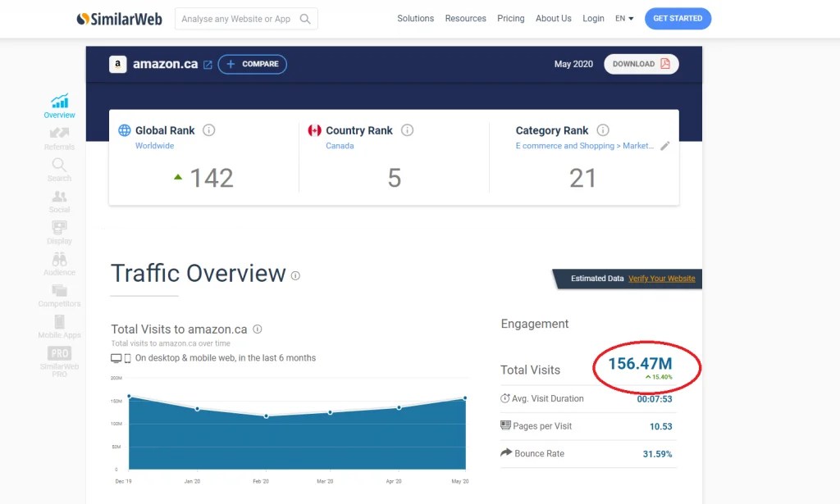This screenshot has height=504, width=840.
Task: Open the Solutions menu
Action: (415, 18)
